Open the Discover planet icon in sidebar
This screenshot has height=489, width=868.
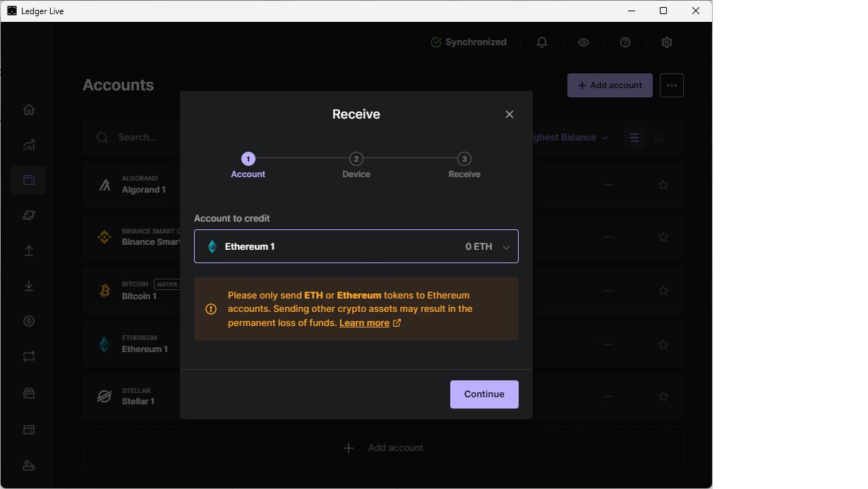point(29,215)
